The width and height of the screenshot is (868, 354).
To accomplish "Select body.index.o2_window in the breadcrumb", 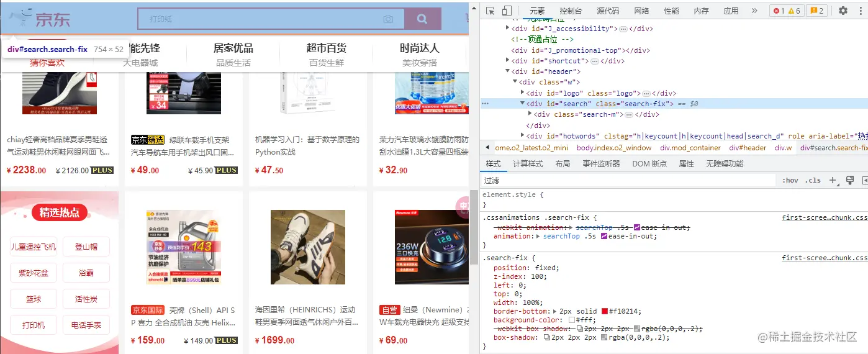I will [x=614, y=148].
